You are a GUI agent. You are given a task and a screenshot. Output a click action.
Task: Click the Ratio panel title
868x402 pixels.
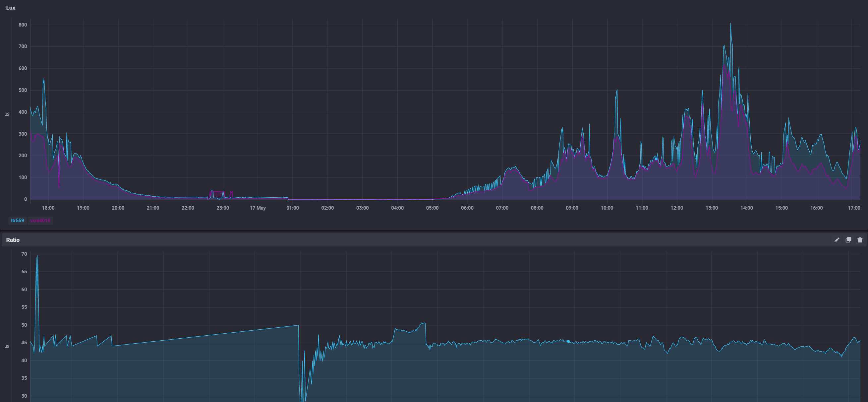click(13, 240)
